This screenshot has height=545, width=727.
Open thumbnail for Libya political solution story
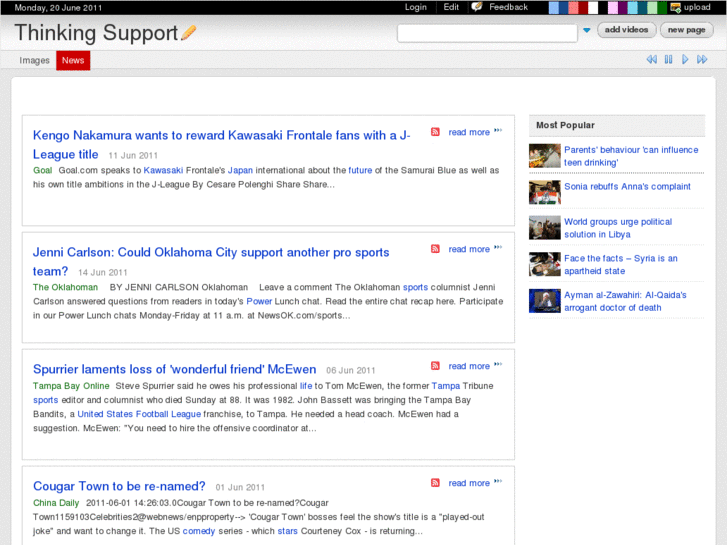click(x=545, y=228)
